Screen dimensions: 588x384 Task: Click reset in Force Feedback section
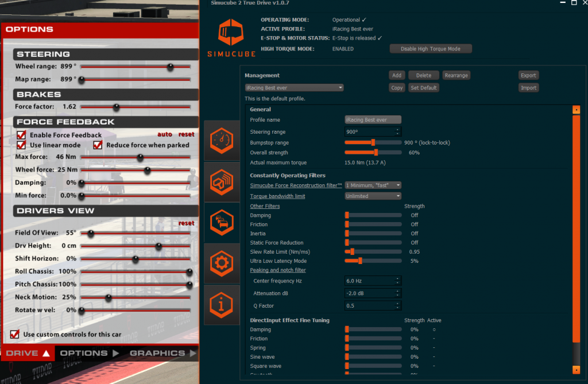[x=187, y=134]
